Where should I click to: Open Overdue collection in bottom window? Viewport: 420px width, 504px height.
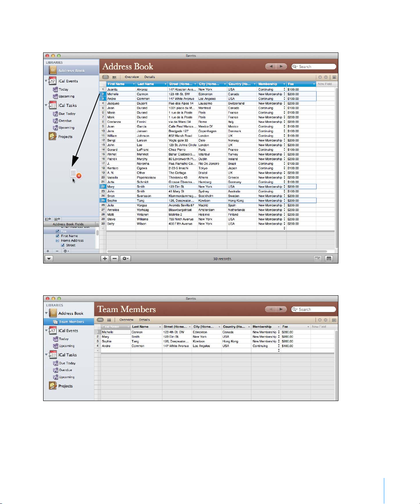pos(65,370)
